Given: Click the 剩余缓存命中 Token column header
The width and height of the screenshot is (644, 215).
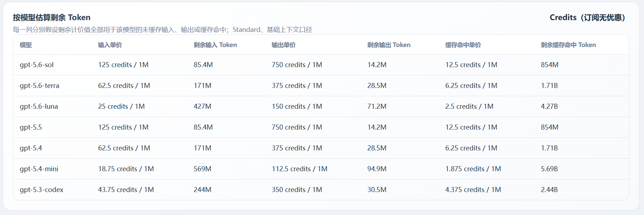Looking at the screenshot, I should click(x=568, y=45).
